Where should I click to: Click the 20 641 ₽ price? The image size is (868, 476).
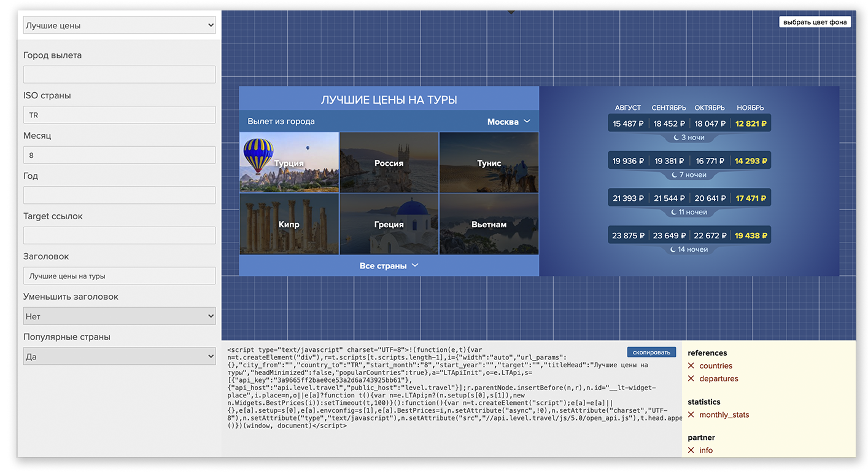click(710, 198)
